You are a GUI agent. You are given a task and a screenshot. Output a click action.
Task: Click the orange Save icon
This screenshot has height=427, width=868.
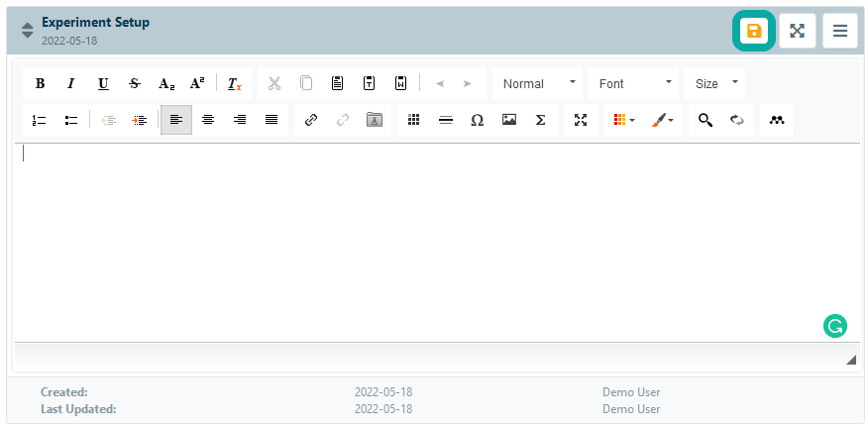click(x=753, y=31)
